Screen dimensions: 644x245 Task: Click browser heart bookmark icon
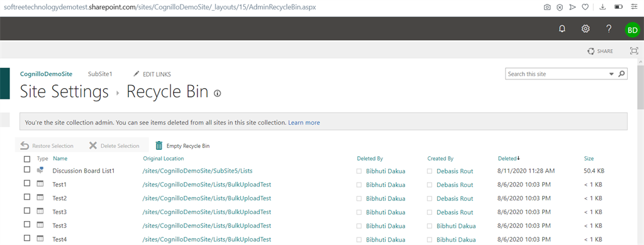(x=586, y=8)
